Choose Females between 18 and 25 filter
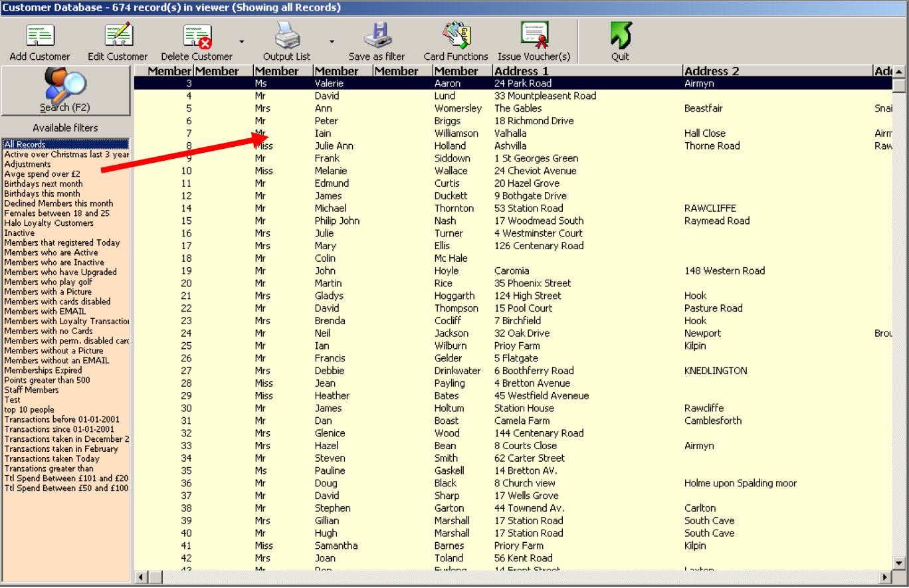909x588 pixels. tap(57, 213)
